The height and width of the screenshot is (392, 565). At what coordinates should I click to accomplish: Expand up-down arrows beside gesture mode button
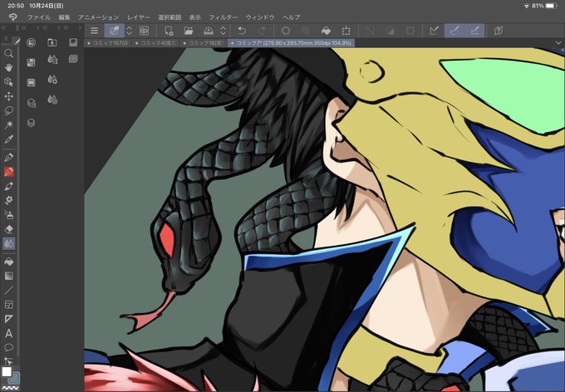pyautogui.click(x=130, y=31)
